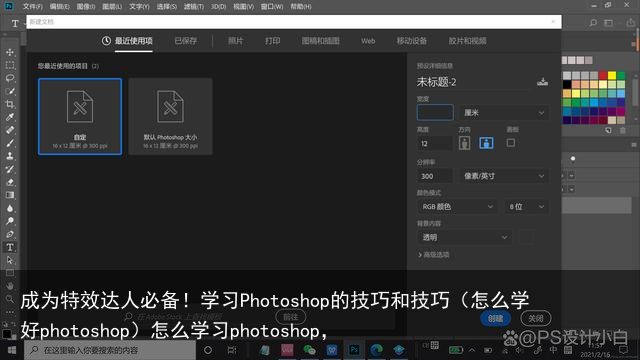Select the Pen tool
640x360 pixels.
point(10,234)
